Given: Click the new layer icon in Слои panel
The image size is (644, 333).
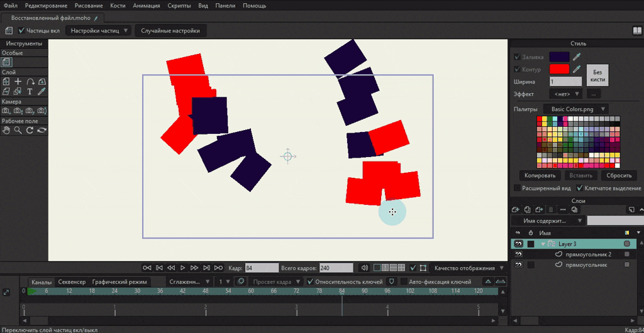Looking at the screenshot, I should coord(516,210).
